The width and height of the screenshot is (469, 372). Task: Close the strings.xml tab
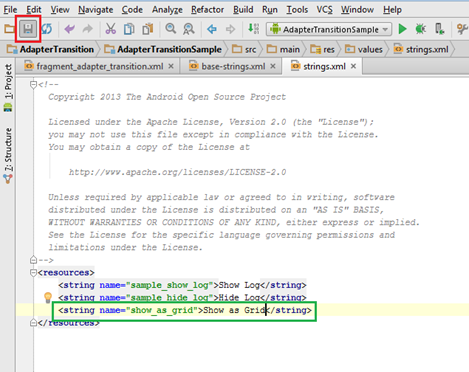[x=353, y=66]
